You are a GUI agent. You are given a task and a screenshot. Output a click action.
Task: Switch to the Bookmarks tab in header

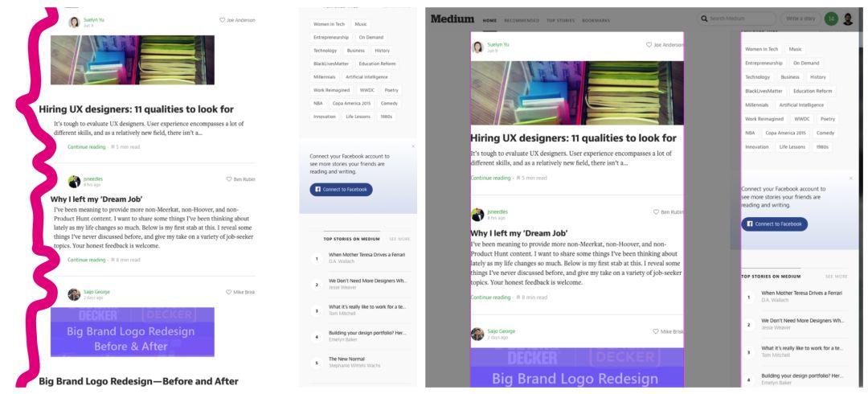pyautogui.click(x=596, y=20)
